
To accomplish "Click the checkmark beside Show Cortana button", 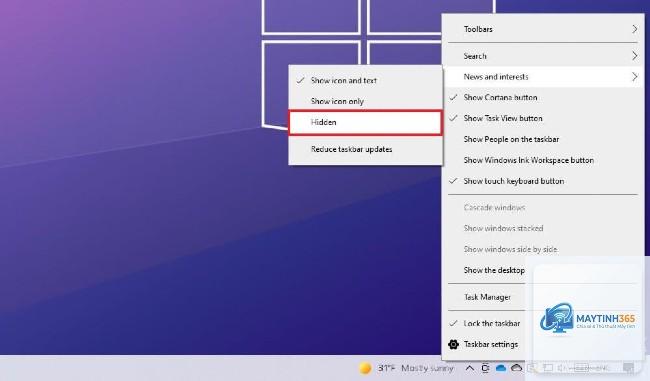I will (x=454, y=97).
